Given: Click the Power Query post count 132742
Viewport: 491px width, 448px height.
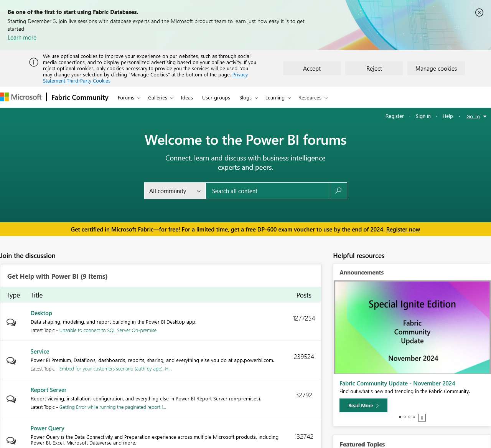Looking at the screenshot, I should 304,436.
